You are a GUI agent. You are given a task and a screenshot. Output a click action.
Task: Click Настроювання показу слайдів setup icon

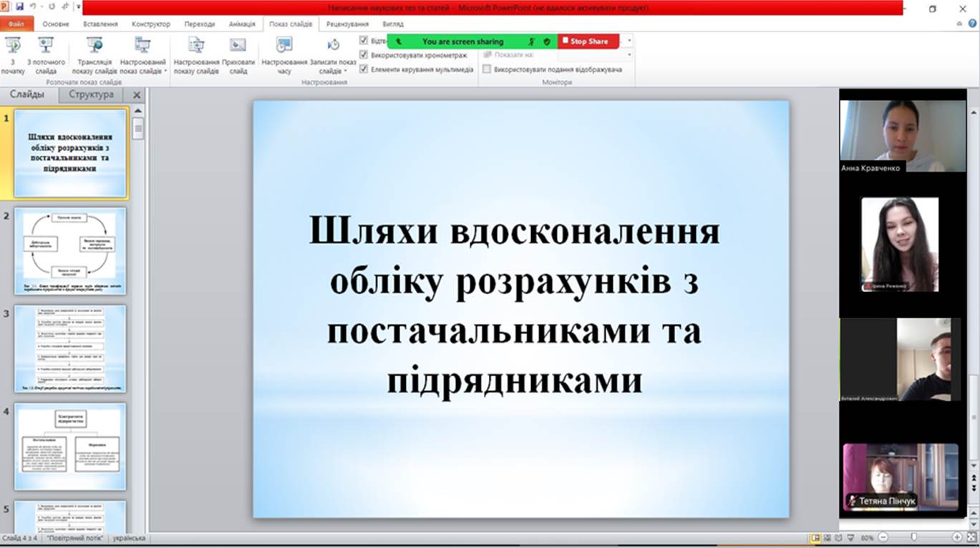point(196,56)
